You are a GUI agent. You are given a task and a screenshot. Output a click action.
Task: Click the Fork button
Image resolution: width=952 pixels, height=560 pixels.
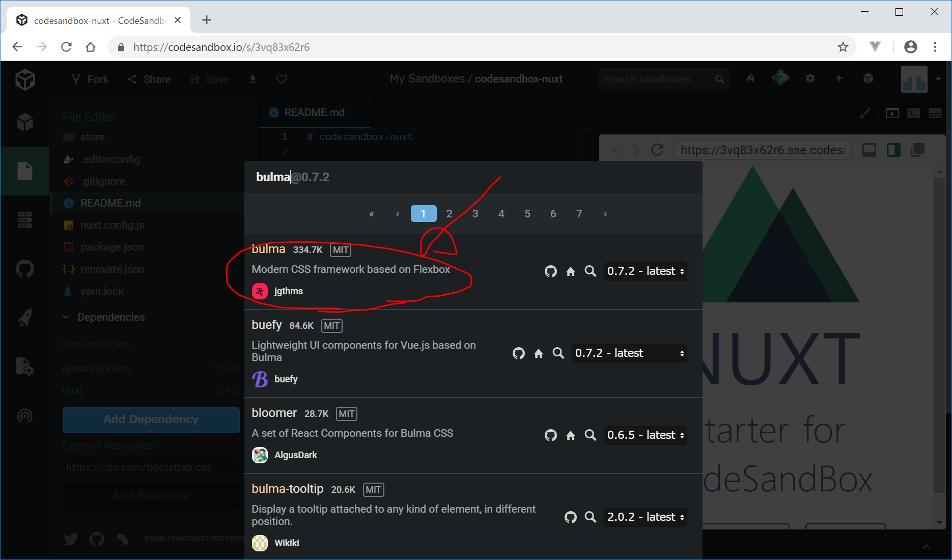point(90,79)
